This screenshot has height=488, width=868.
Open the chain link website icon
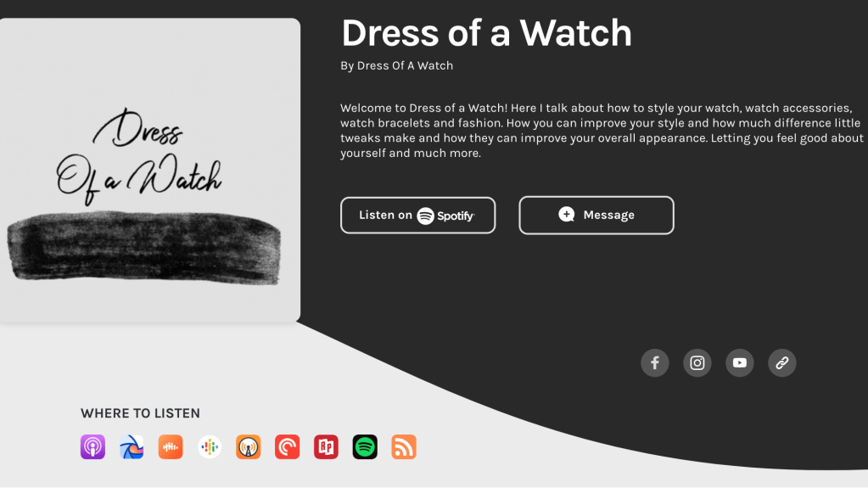pyautogui.click(x=782, y=362)
